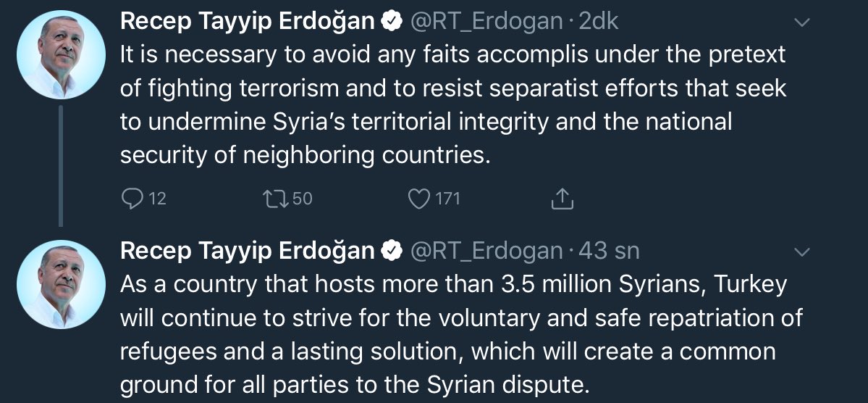Like the tweet about faits accomplis
This screenshot has height=403, width=868.
point(419,198)
